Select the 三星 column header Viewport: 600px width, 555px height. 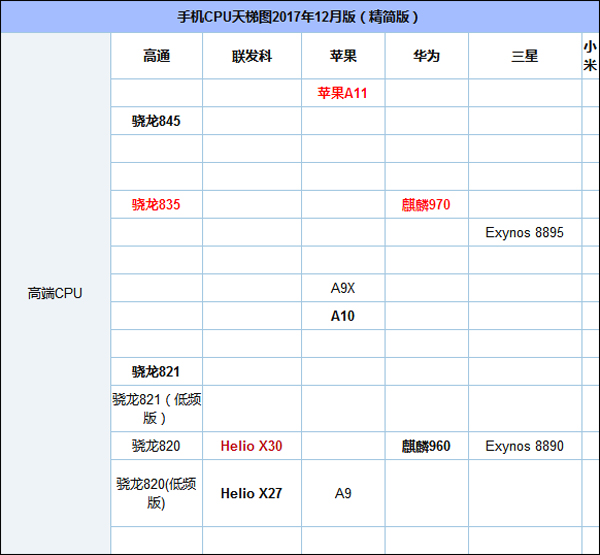[525, 56]
